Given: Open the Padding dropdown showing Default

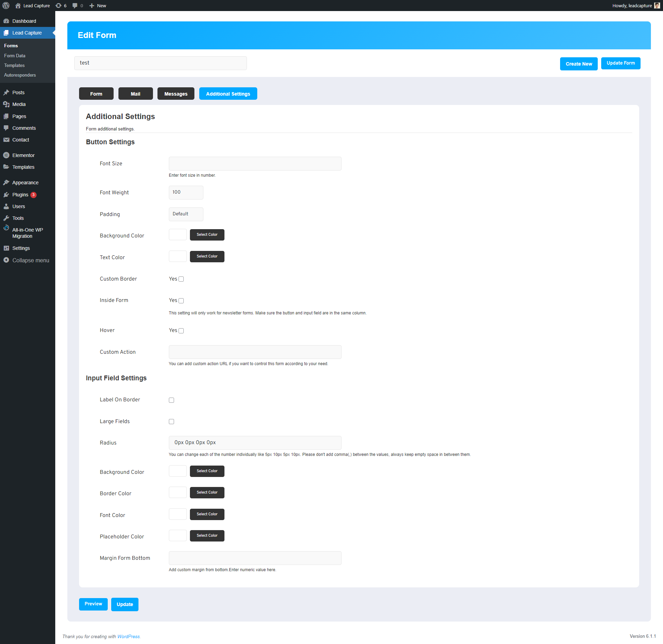Looking at the screenshot, I should (186, 214).
